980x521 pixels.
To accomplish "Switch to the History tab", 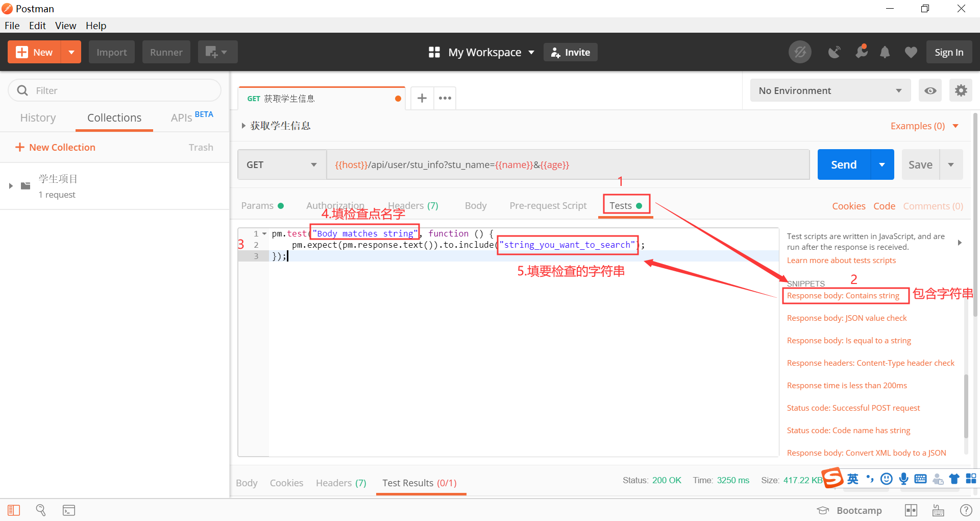I will coord(38,117).
